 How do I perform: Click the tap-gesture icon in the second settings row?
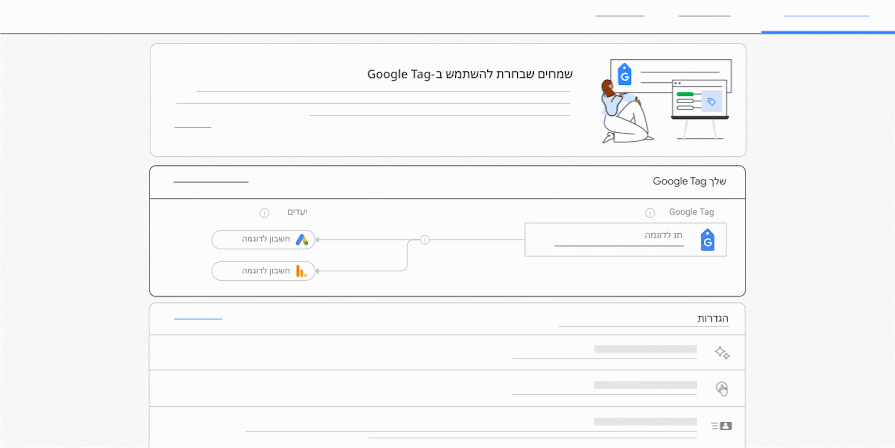(722, 389)
